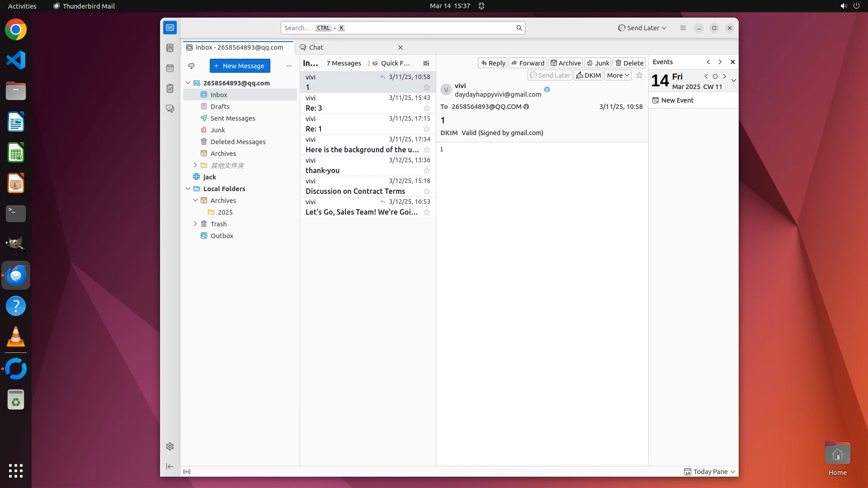Viewport: 868px width, 488px height.
Task: Open the More actions dropdown
Action: (618, 75)
